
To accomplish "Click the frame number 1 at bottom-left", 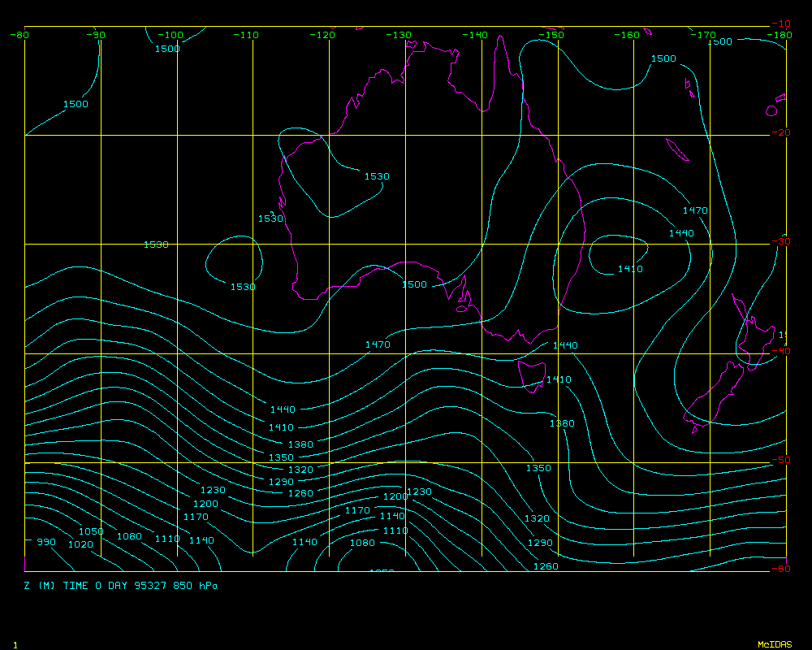I will click(15, 644).
